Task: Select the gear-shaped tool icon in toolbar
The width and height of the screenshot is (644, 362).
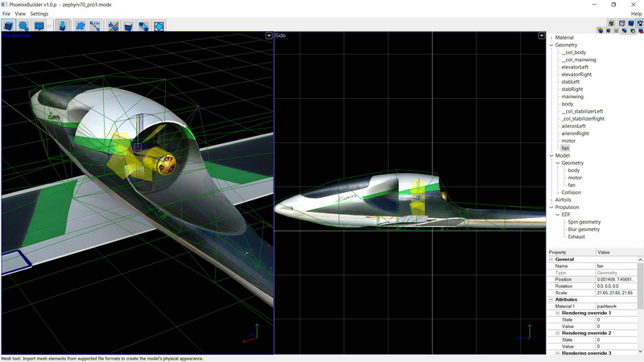Action: (x=23, y=26)
